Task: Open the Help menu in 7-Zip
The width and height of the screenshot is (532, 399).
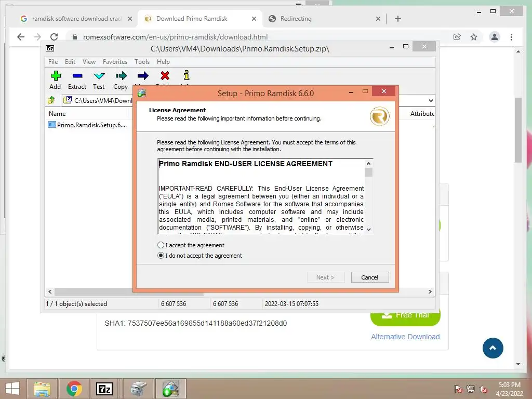Action: pos(163,62)
